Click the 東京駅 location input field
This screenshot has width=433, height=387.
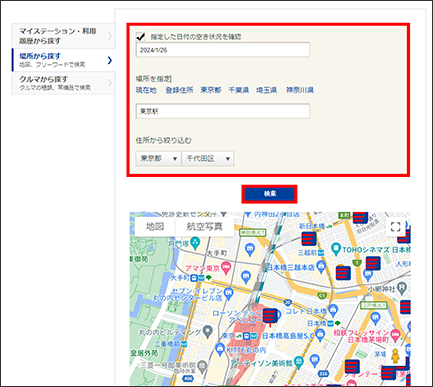(223, 111)
